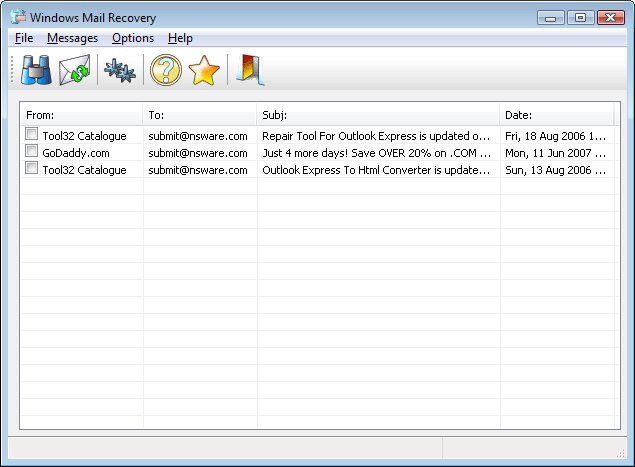Sort by the To: column header
Viewport: 635px width, 467px height.
pos(200,115)
